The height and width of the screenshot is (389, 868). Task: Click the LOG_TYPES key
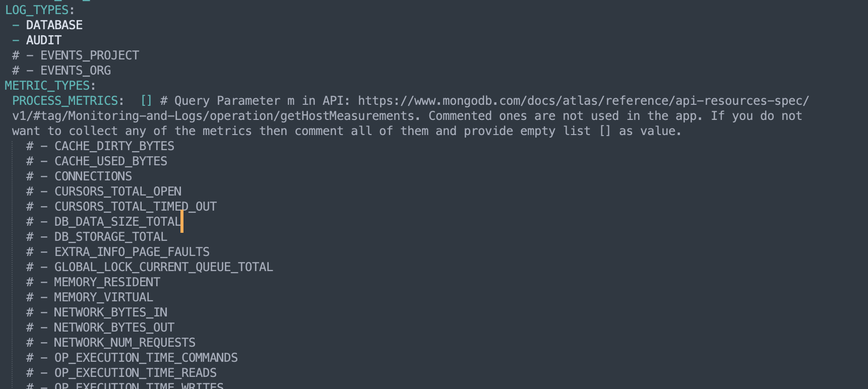(36, 10)
